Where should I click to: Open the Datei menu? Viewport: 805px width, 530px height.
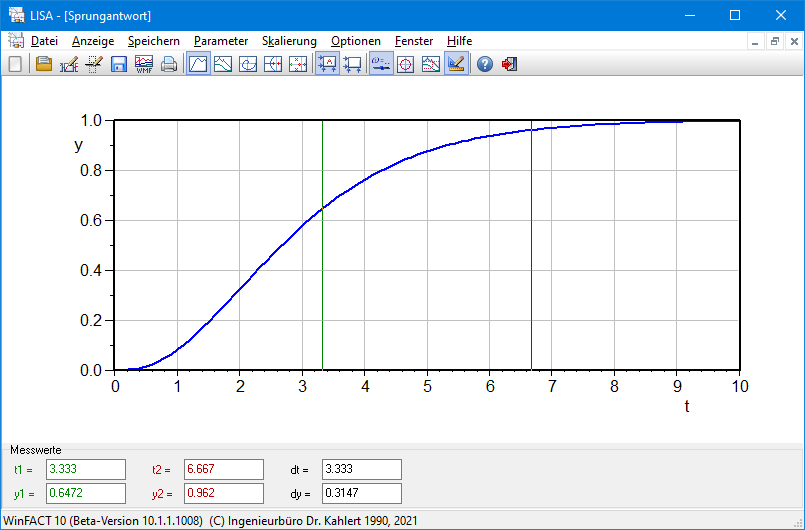point(45,41)
